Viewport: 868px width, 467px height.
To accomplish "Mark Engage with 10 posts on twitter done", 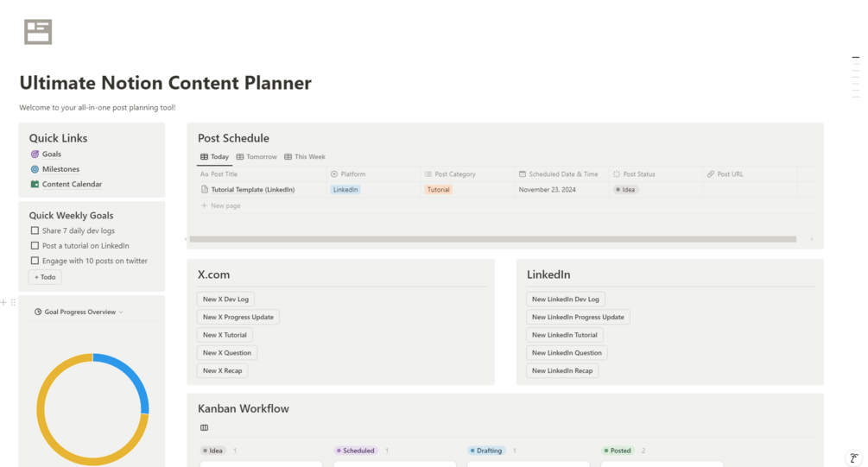I will tap(35, 261).
